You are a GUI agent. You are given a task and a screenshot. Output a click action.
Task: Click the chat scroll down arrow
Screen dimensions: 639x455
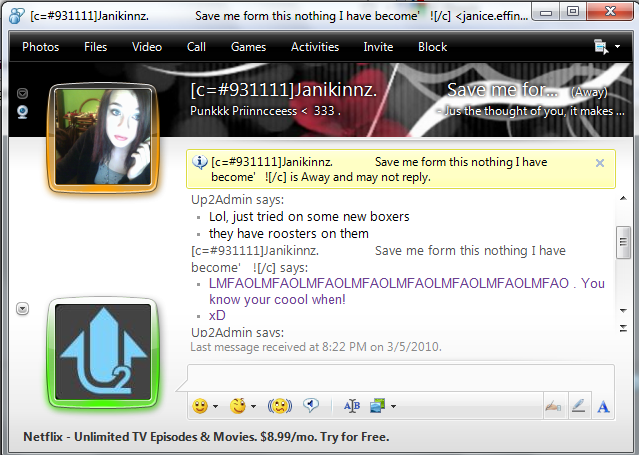coord(623,311)
